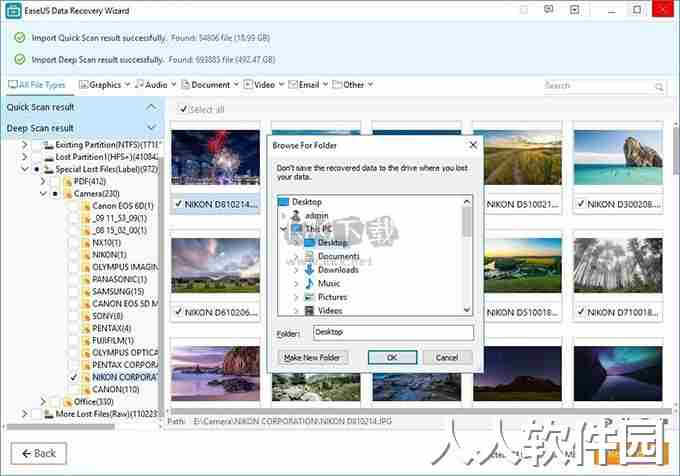The image size is (680, 476).
Task: Click the SAMSUNG(15) folder icon
Action: point(86,291)
